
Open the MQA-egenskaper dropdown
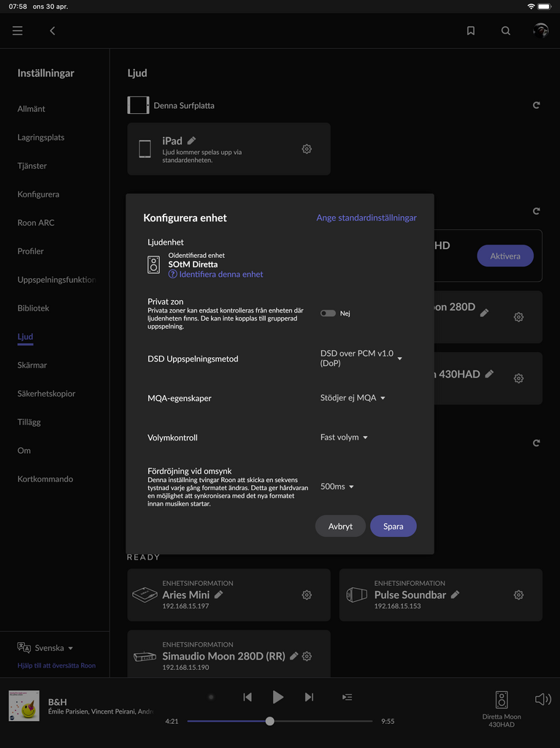click(353, 398)
